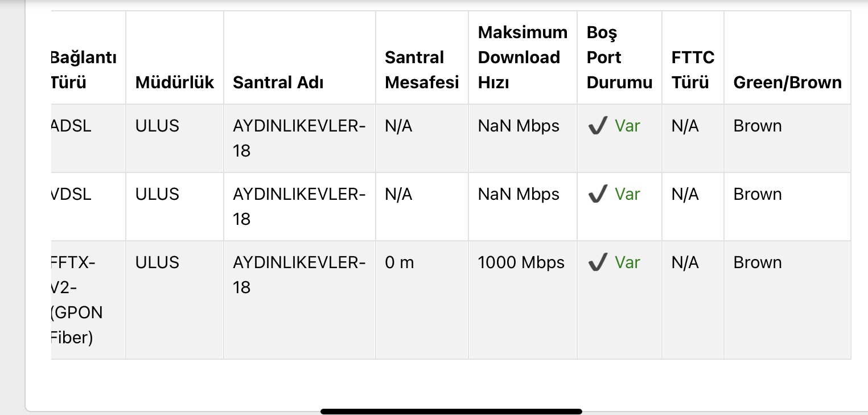Click the "Maksimum Download Hızı" column header
The height and width of the screenshot is (415, 868).
coord(522,57)
